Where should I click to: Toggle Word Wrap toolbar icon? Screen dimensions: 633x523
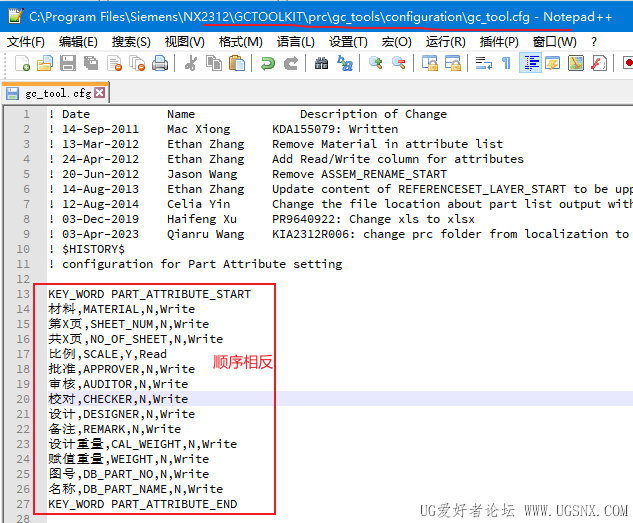[483, 63]
